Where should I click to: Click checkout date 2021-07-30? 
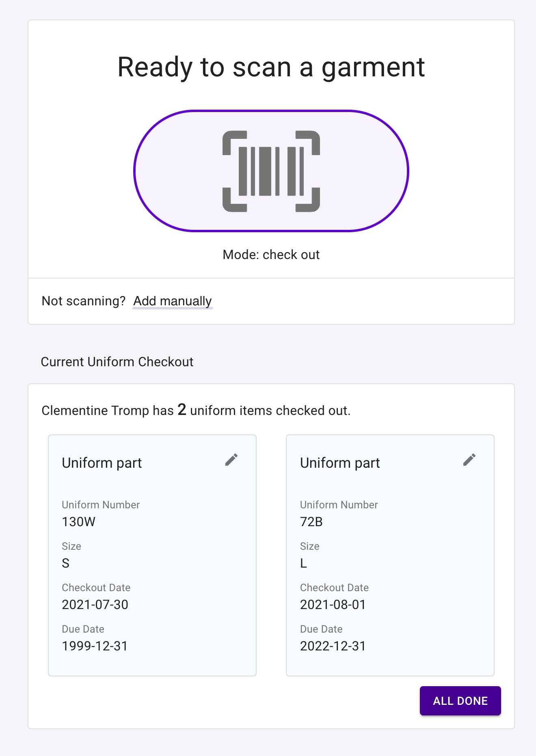[95, 605]
